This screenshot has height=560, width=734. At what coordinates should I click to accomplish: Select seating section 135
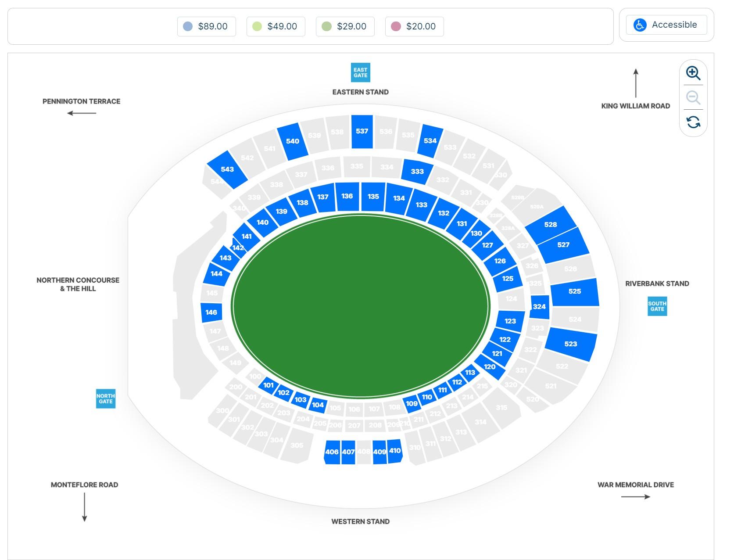(x=373, y=197)
